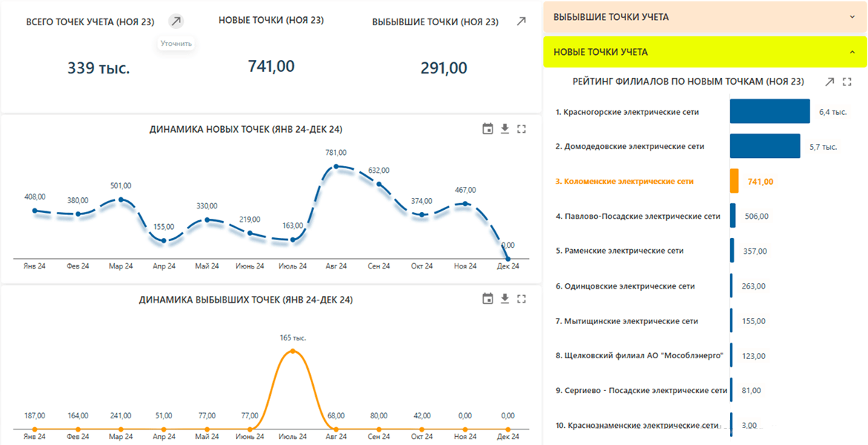
Task: Click the "741,00" value under "Новые точки (НОЯ 23)"
Action: pyautogui.click(x=272, y=67)
